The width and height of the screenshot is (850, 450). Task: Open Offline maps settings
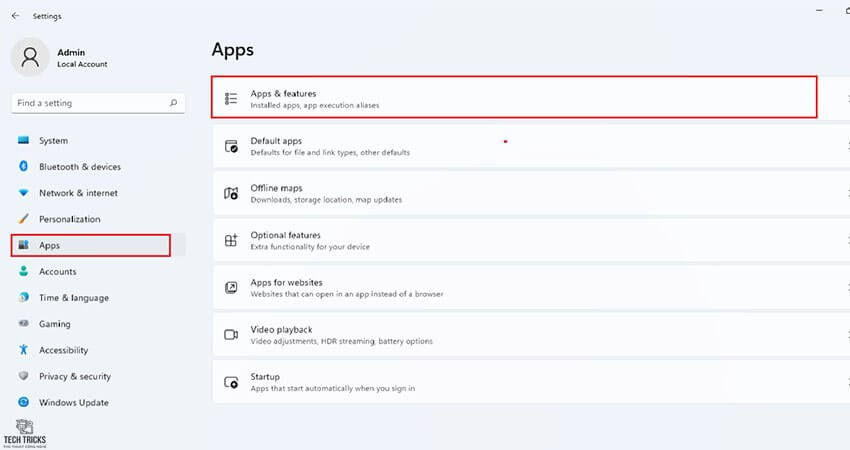click(x=531, y=193)
